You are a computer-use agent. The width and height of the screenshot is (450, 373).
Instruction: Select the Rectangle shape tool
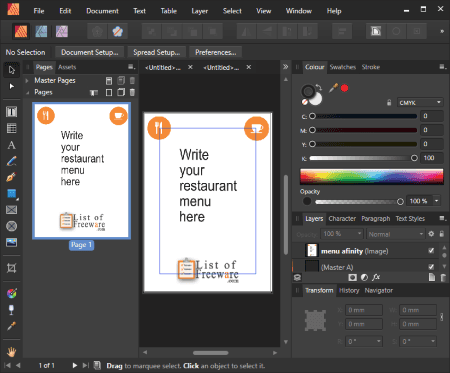point(12,193)
